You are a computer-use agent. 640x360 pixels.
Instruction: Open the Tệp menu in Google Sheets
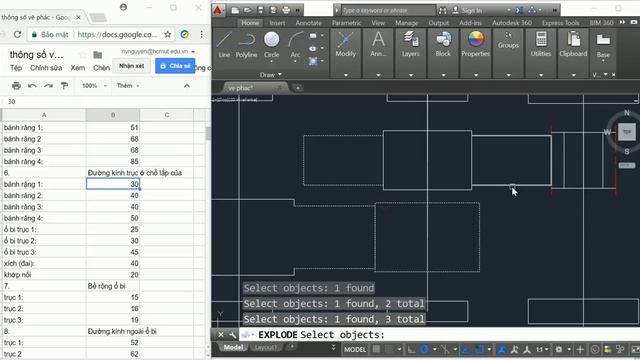tap(16, 68)
